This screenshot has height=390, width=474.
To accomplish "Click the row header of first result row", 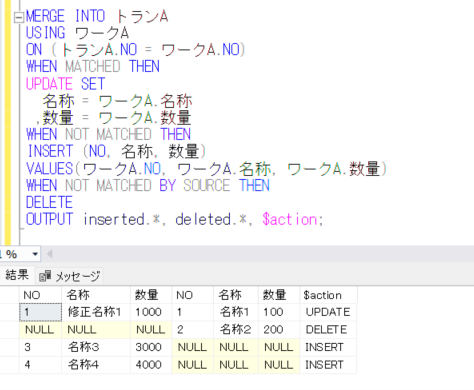I will pos(9,312).
